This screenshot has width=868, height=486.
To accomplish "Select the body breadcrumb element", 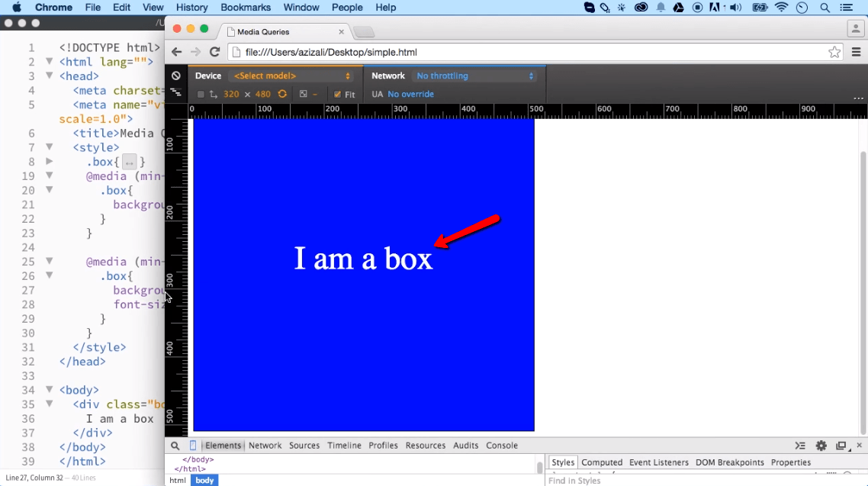I will click(x=204, y=480).
